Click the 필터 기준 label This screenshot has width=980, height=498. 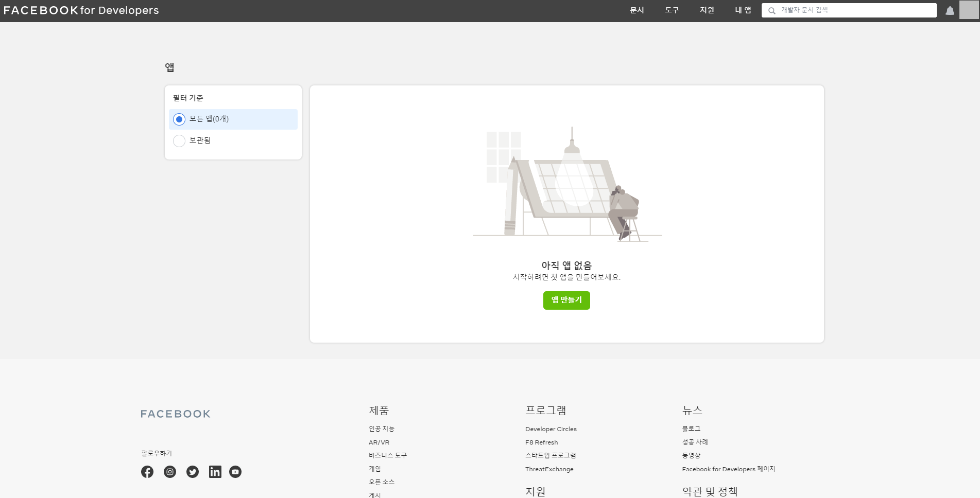188,98
